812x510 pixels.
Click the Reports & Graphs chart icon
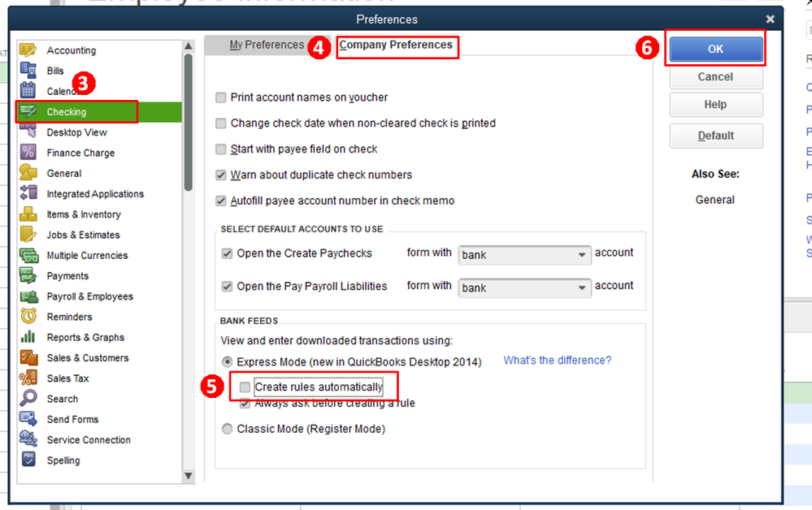click(x=28, y=337)
